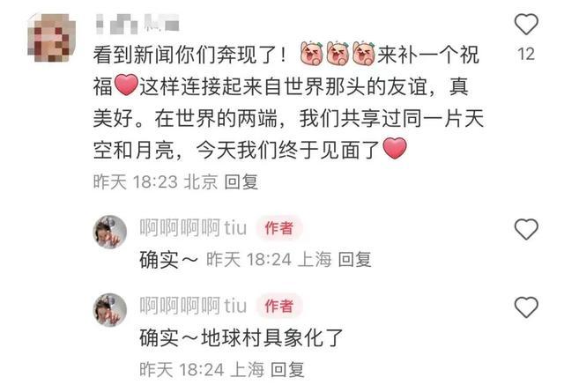The height and width of the screenshot is (392, 564).
Task: Click the red heart emoji after 祝福
Action: [x=126, y=85]
